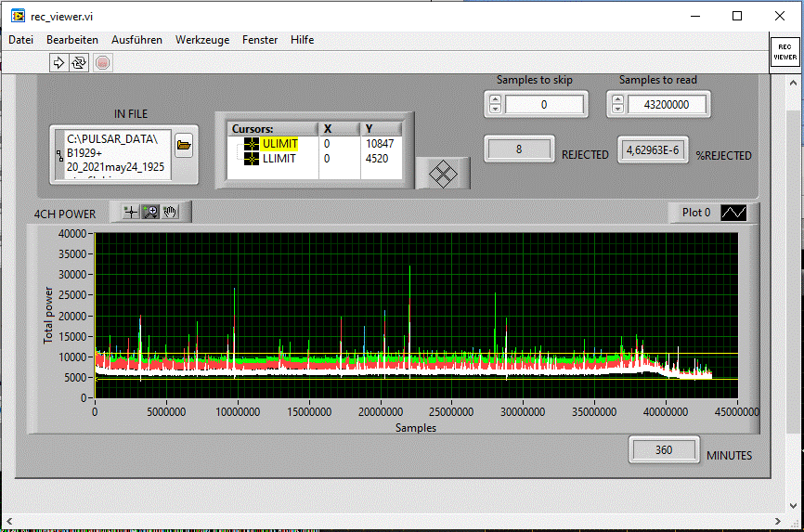Select the graph zoom tool
This screenshot has width=804, height=532.
(150, 212)
